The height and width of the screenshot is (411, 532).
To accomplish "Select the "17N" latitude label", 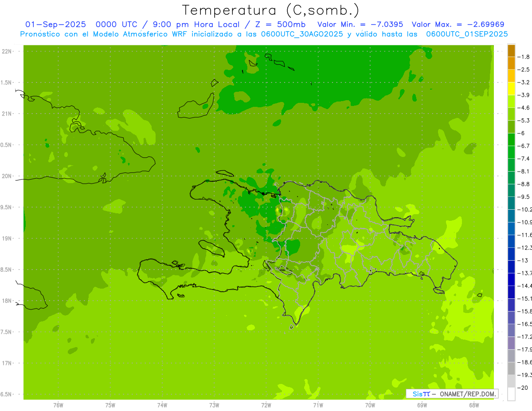I will click(x=7, y=363).
